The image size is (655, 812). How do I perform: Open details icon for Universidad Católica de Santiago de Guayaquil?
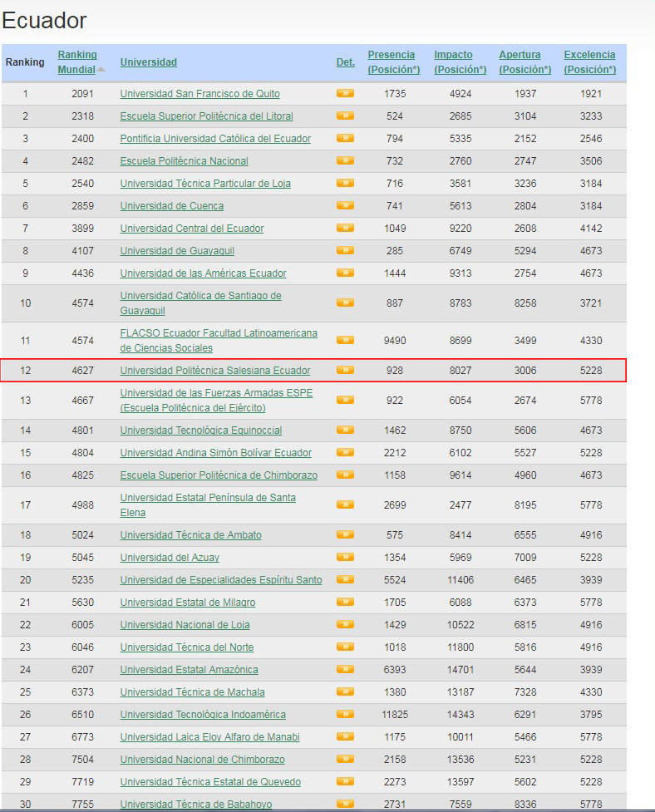pyautogui.click(x=345, y=303)
